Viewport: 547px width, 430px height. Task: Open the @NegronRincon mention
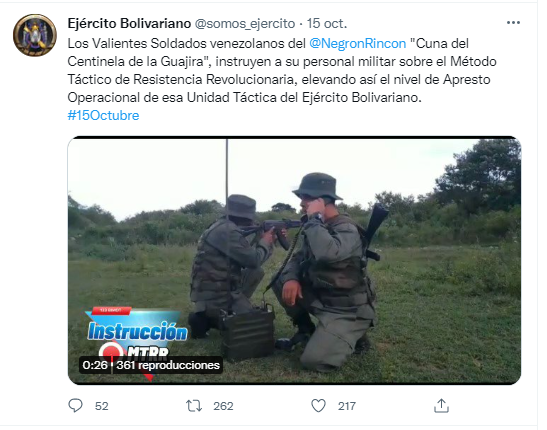coord(358,44)
